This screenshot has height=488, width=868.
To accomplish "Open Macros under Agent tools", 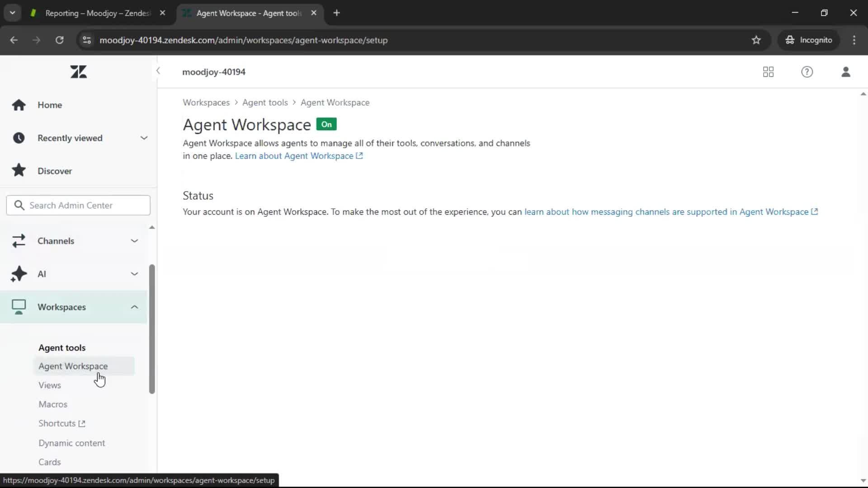I will [x=53, y=404].
